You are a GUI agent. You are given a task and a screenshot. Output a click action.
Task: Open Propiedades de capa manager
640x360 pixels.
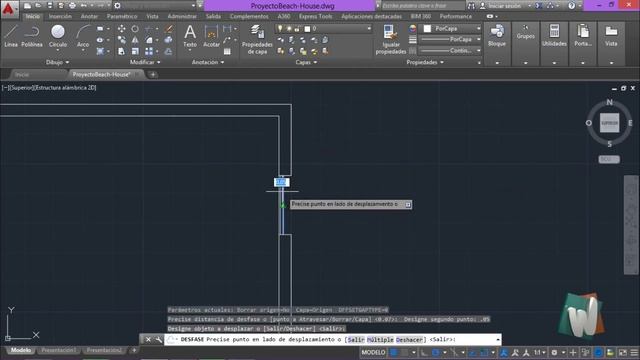tap(257, 39)
